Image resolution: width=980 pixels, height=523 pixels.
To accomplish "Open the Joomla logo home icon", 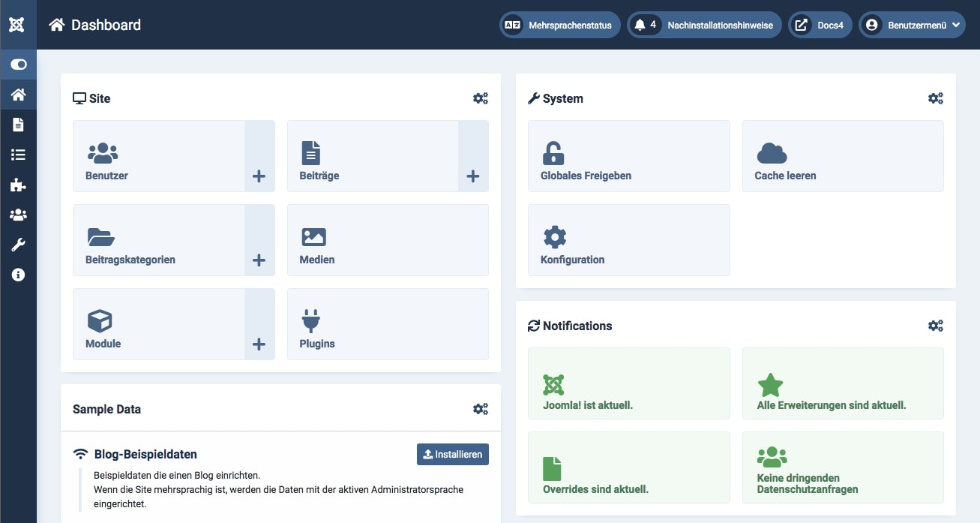I will point(18,24).
